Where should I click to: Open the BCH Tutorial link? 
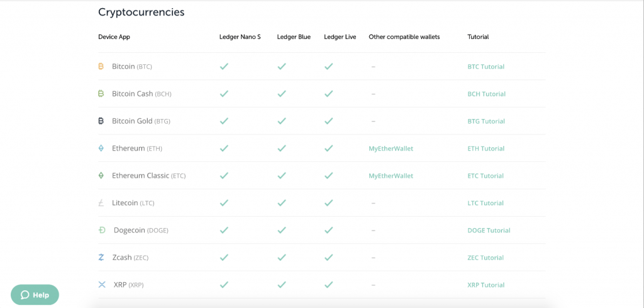coord(487,94)
